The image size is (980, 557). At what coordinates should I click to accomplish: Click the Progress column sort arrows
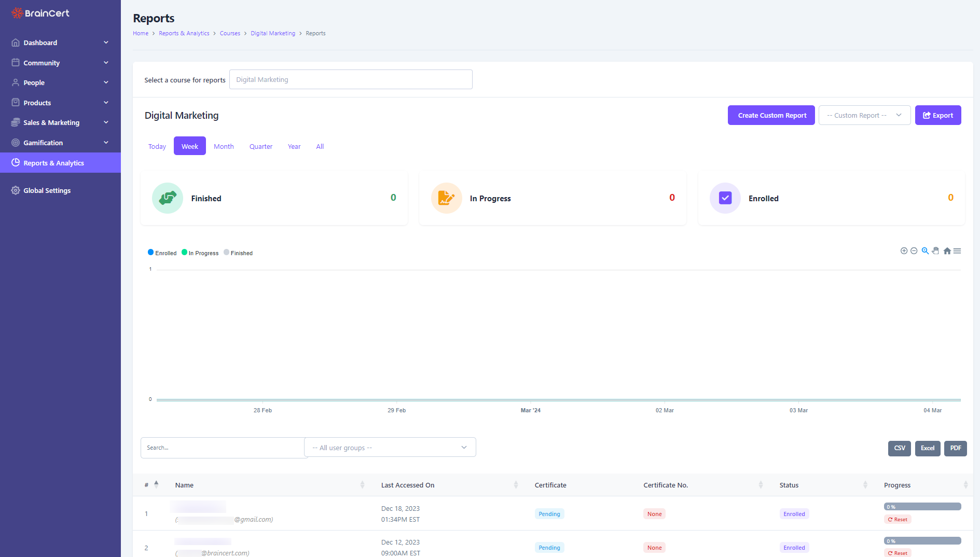click(x=965, y=485)
